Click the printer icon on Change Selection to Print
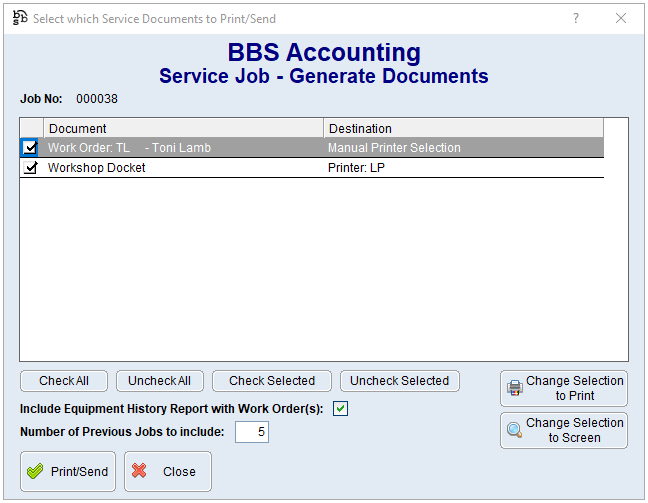The width and height of the screenshot is (648, 503). tap(514, 388)
